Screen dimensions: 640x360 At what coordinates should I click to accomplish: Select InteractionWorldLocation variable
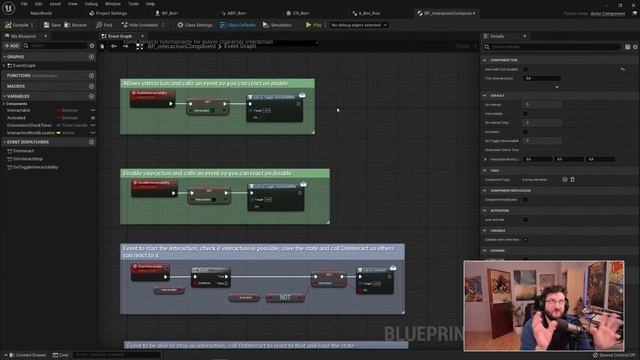[31, 133]
